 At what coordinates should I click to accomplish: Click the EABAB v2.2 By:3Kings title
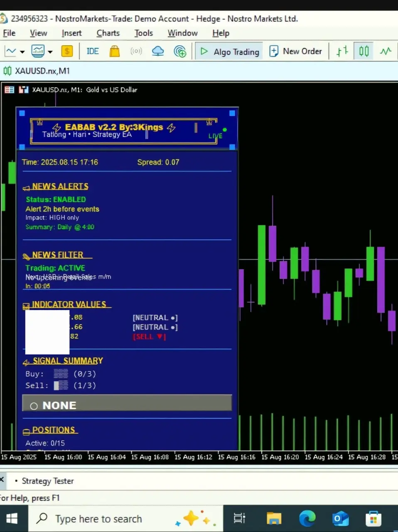(x=114, y=127)
